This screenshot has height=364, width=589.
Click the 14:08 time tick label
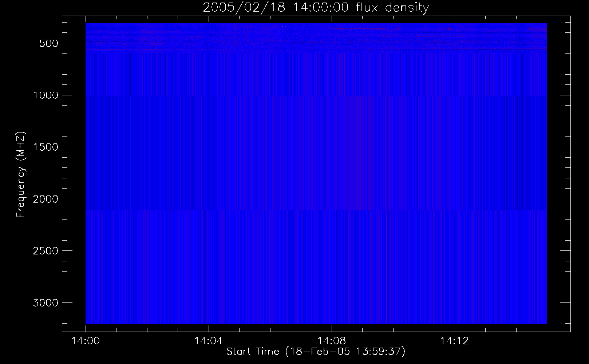tap(331, 341)
